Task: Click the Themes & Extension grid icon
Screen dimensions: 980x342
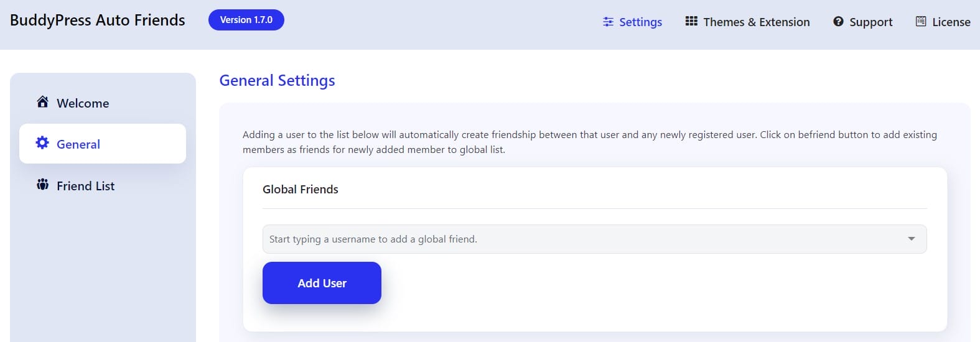Action: click(691, 21)
